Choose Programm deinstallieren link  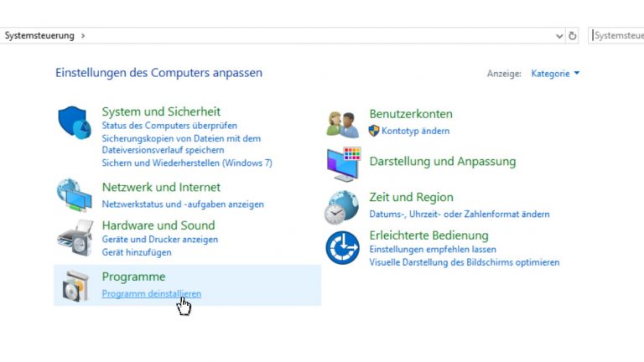pyautogui.click(x=152, y=294)
